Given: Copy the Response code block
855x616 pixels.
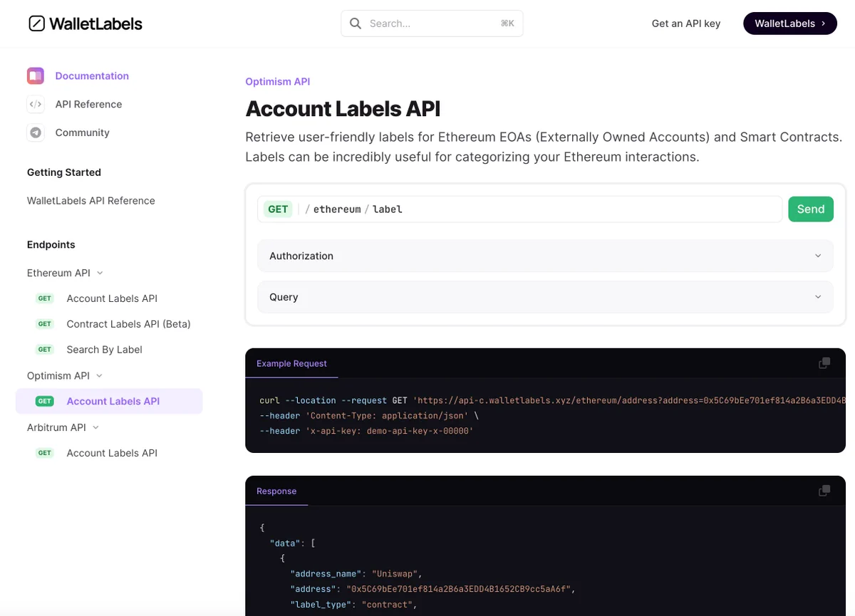Looking at the screenshot, I should (x=824, y=491).
